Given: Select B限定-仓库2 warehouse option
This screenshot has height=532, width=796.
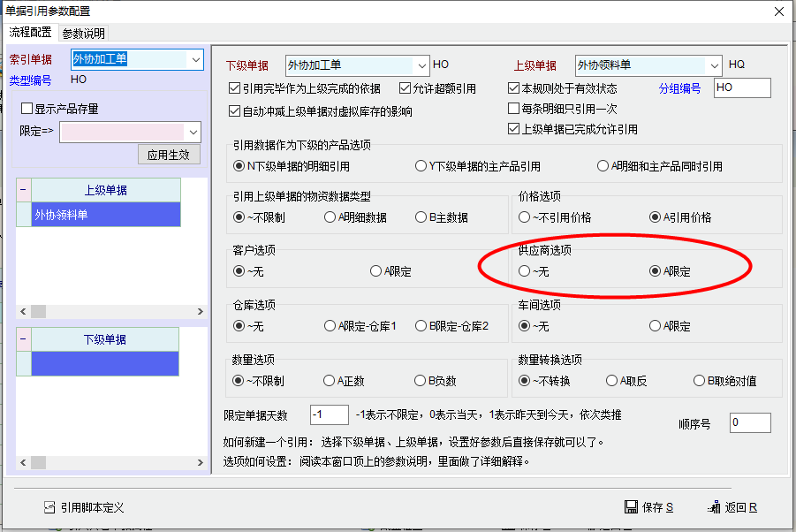Looking at the screenshot, I should pos(421,326).
